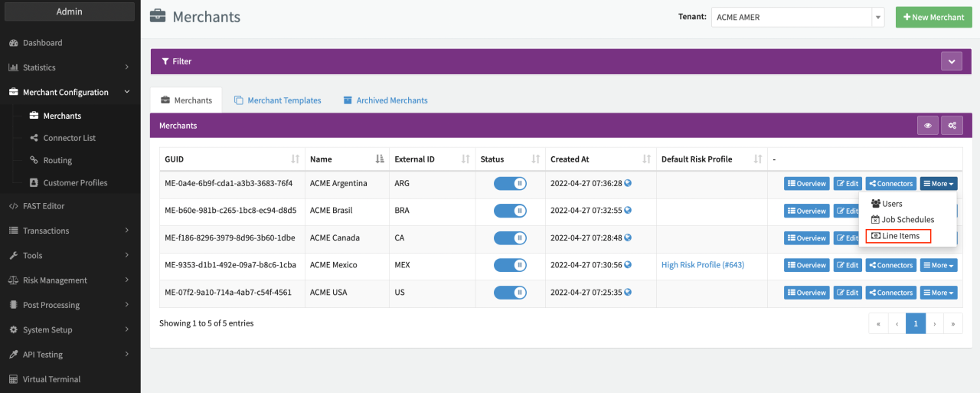
Task: Click the Statistics chart icon
Action: (x=13, y=67)
